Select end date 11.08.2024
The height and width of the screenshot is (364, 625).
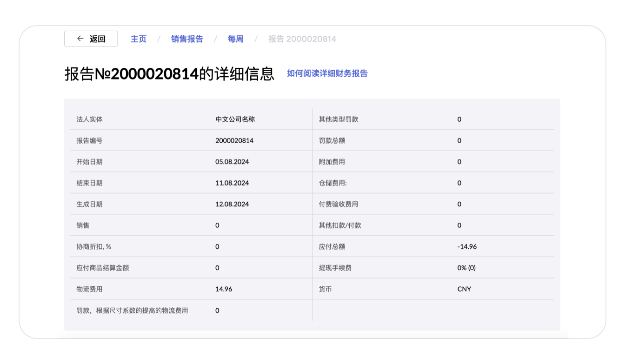click(x=232, y=183)
